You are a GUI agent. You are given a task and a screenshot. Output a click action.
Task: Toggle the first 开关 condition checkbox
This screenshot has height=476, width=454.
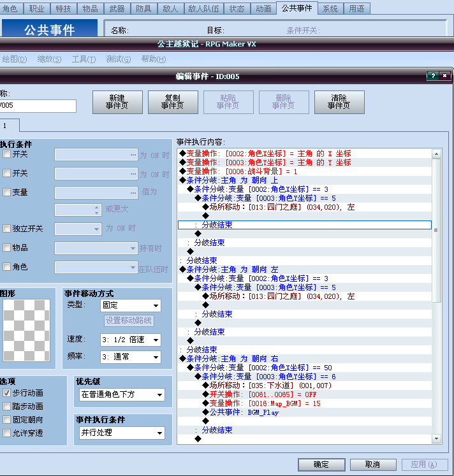pos(6,154)
